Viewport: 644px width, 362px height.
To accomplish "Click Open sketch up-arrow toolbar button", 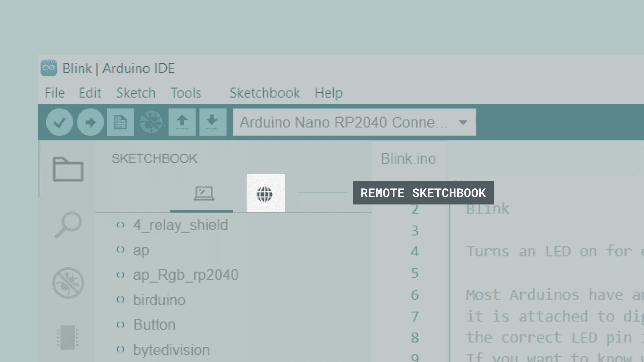I will coord(182,122).
